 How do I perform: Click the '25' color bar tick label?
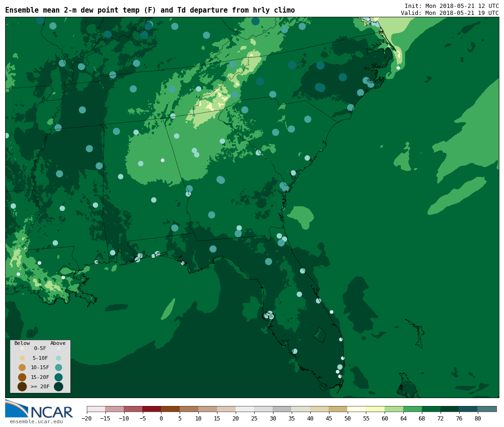pos(254,418)
